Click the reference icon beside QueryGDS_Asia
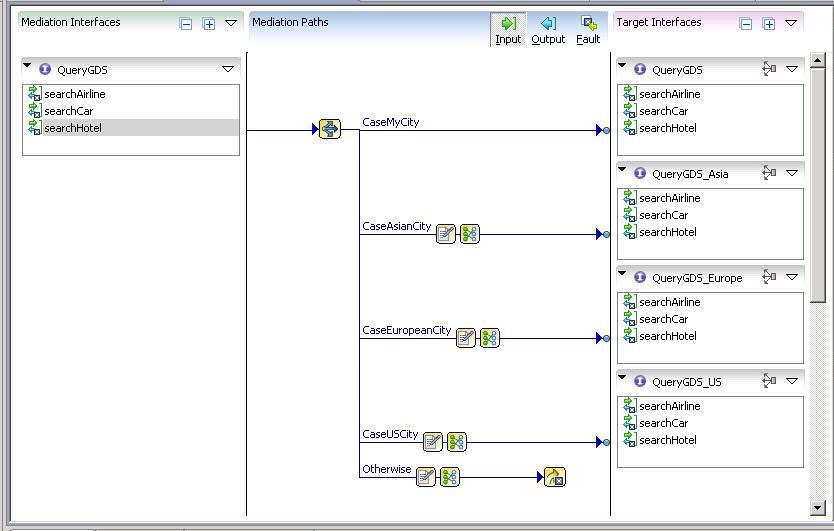The width and height of the screenshot is (834, 531). [x=769, y=173]
